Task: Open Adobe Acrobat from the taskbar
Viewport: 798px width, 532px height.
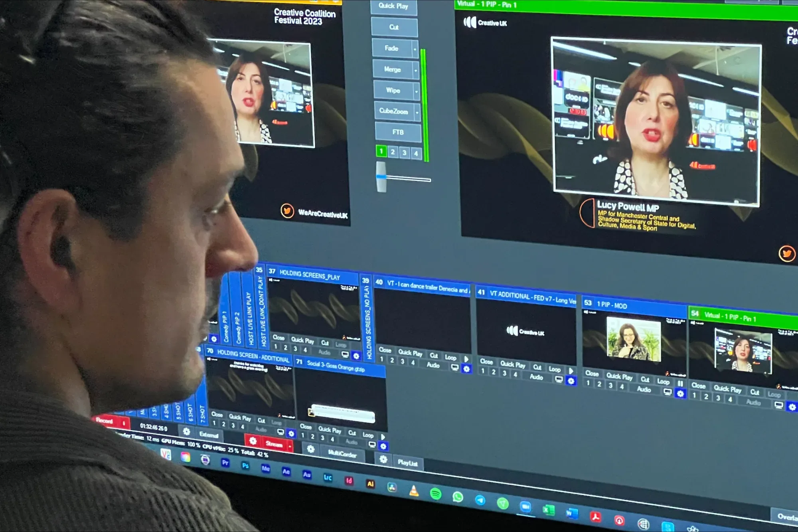Action: click(595, 517)
